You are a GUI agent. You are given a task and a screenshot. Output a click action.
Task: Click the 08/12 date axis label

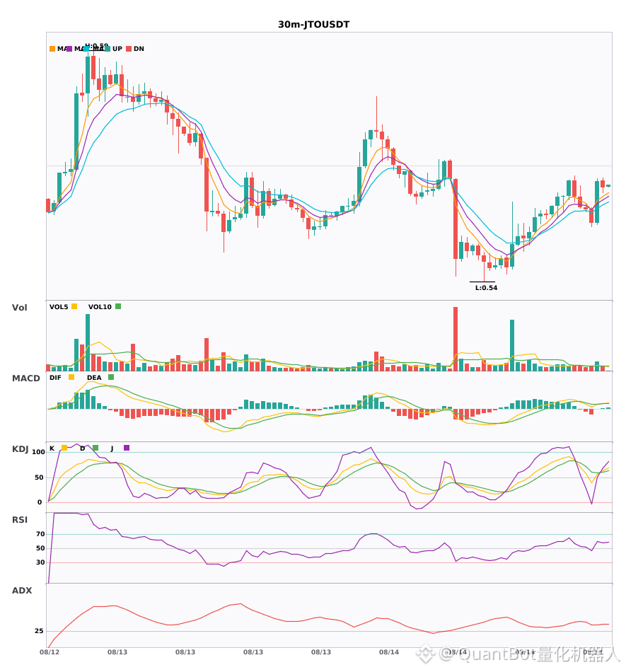(50, 652)
